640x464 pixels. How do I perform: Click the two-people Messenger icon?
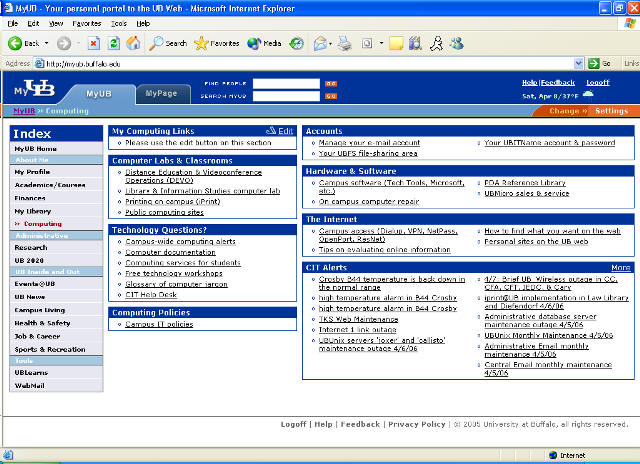click(457, 43)
